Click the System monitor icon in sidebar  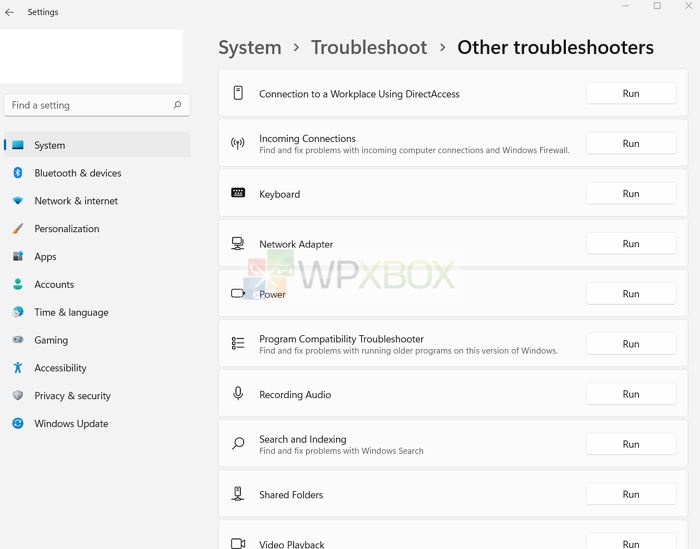click(18, 145)
